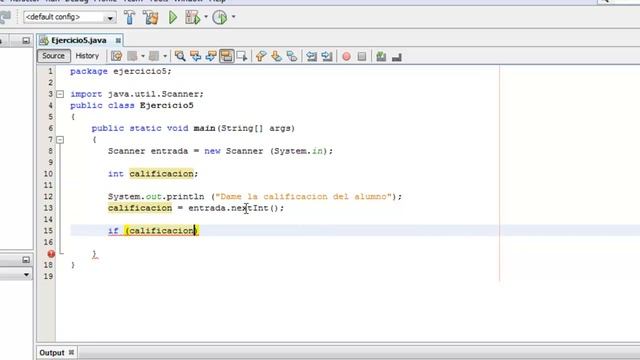Click 'int' keyword on line 10
Image resolution: width=640 pixels, height=360 pixels.
[116, 174]
